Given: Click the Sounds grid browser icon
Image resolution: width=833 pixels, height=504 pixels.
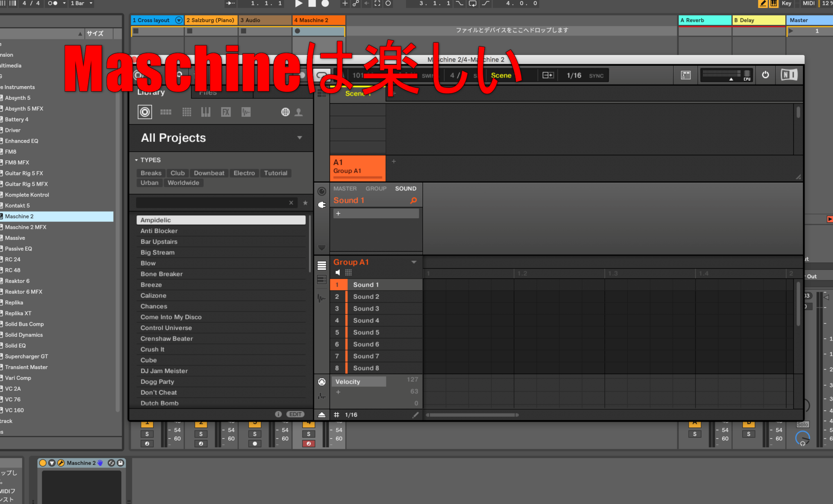Looking at the screenshot, I should (187, 112).
